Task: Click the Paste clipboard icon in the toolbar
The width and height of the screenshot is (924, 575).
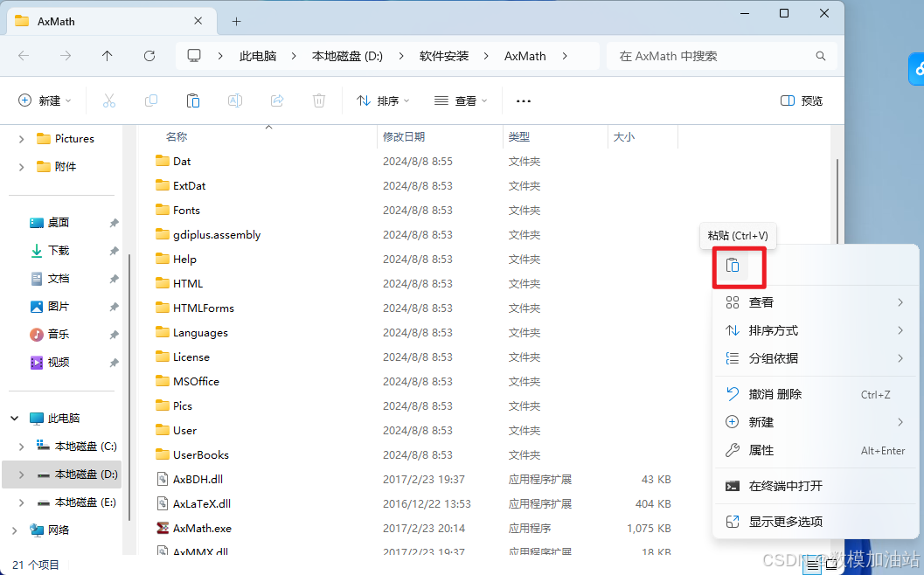Action: tap(192, 100)
